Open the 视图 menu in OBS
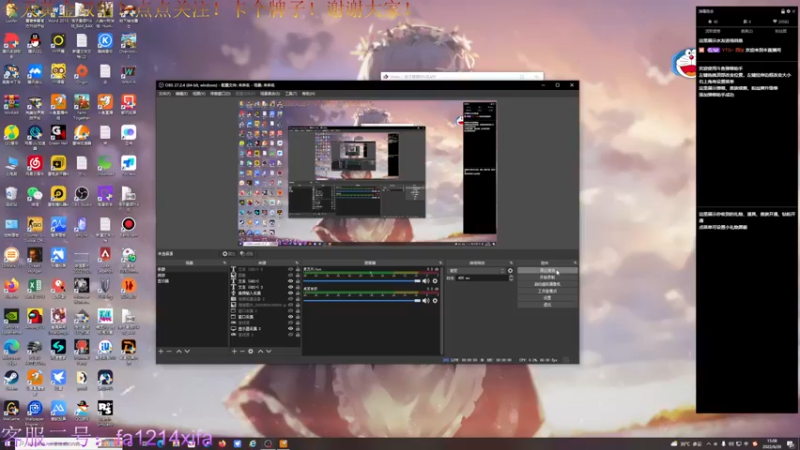The width and height of the screenshot is (800, 450). [x=198, y=94]
